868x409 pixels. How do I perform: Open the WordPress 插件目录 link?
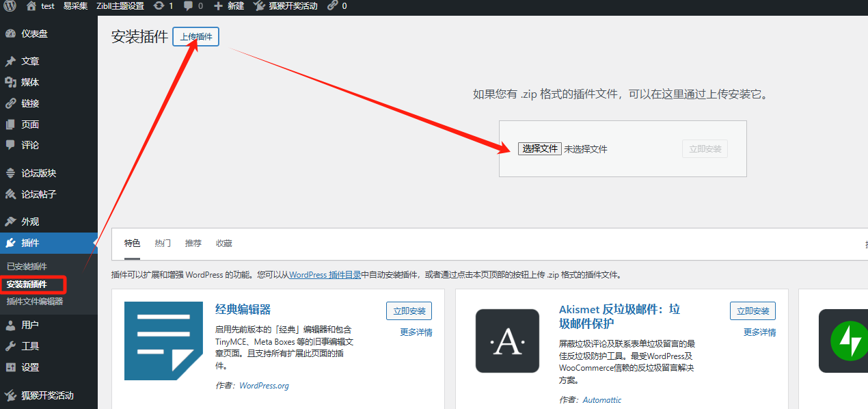coord(325,275)
